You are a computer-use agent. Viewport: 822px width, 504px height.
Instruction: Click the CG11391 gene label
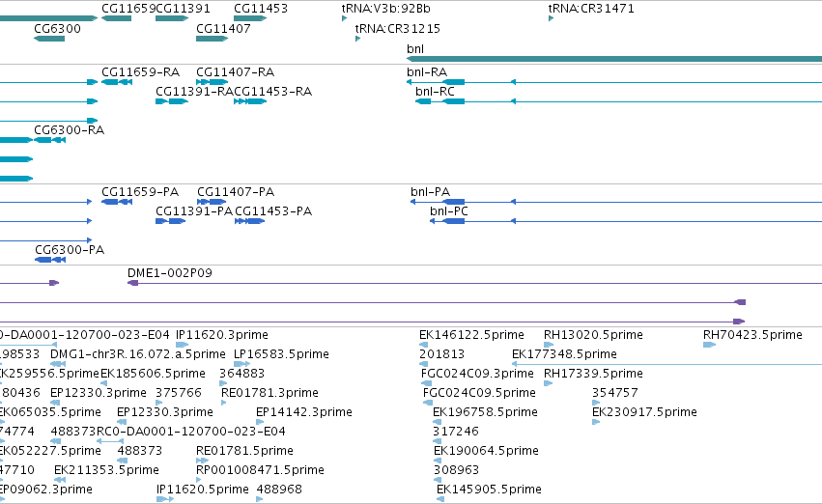pos(183,9)
